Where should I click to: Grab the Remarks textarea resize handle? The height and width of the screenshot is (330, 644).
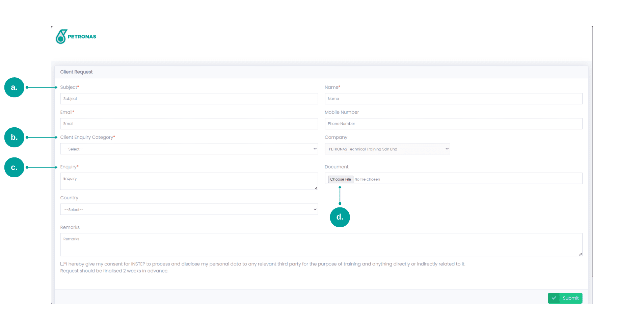pyautogui.click(x=580, y=254)
